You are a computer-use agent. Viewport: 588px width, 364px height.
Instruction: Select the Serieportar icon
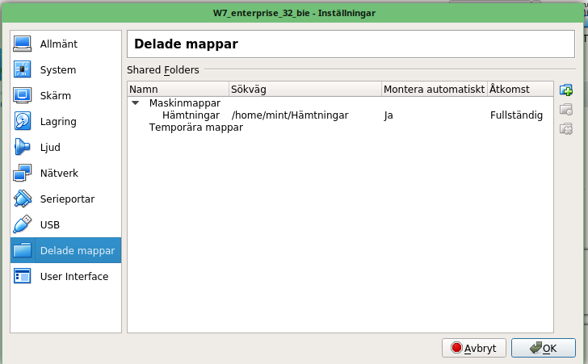(x=23, y=199)
